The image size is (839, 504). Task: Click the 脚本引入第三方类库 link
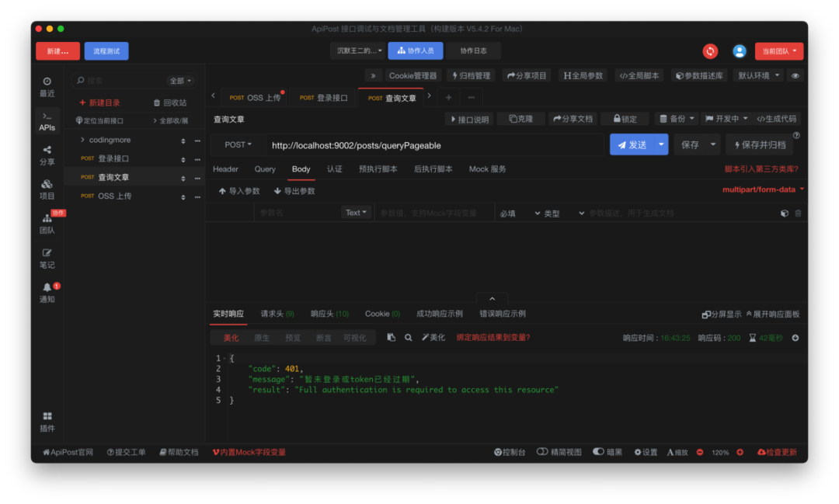(761, 169)
